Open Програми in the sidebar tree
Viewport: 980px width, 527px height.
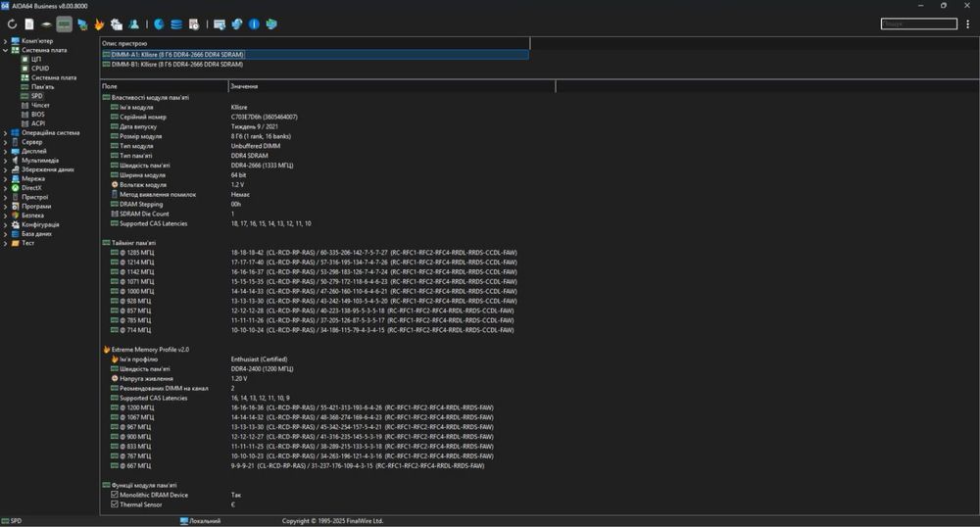pos(36,206)
